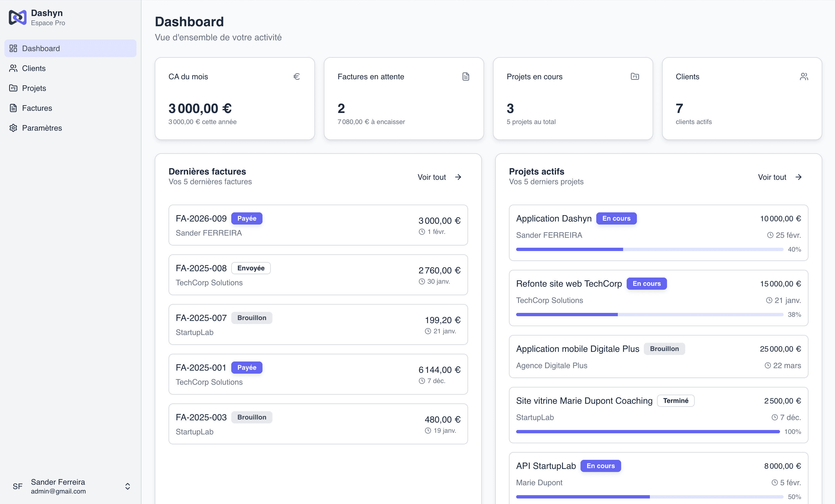Image resolution: width=835 pixels, height=504 pixels.
Task: Click the Projets folder icon in sidebar
Action: point(13,88)
